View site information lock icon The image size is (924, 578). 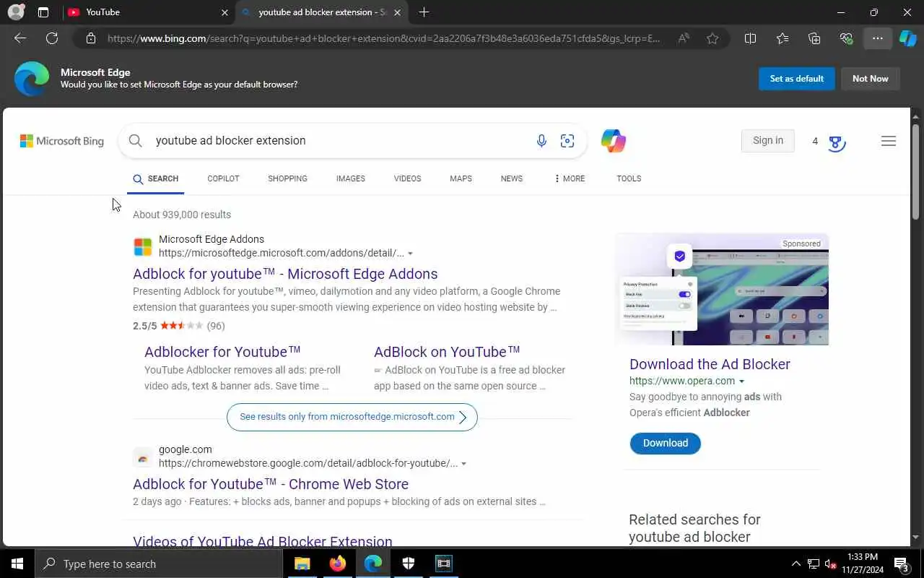[91, 38]
